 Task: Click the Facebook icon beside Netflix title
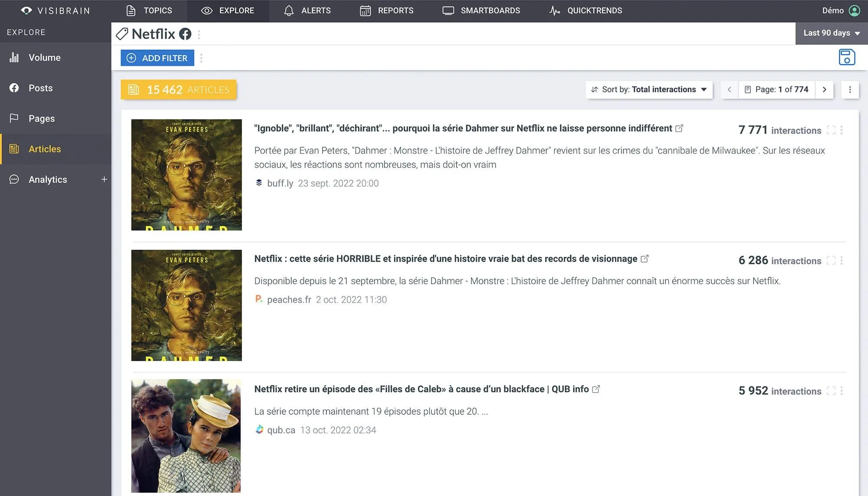[x=185, y=34]
